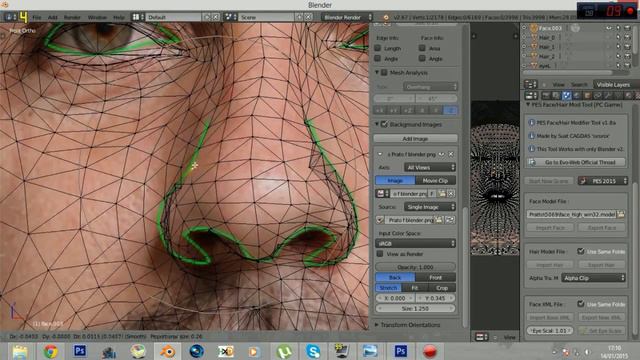Open the Source Single Image dropdown
Viewport: 640px width, 360px height.
tap(430, 207)
